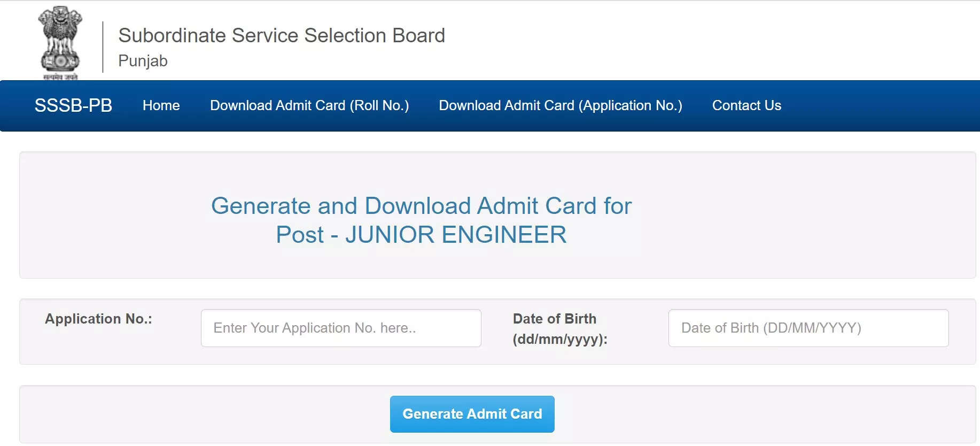Image resolution: width=980 pixels, height=446 pixels.
Task: Select the "Post - JUNIOR ENGINEER" heading line
Action: (x=421, y=235)
